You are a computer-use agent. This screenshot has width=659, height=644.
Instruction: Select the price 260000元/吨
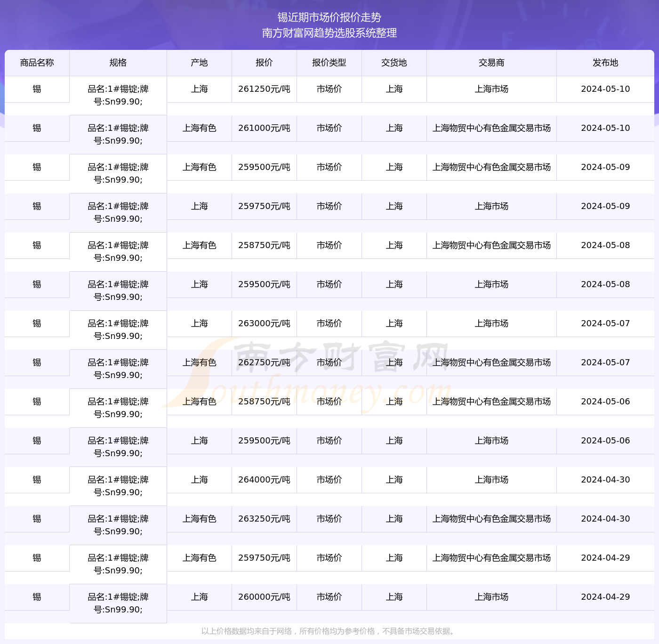pos(265,597)
